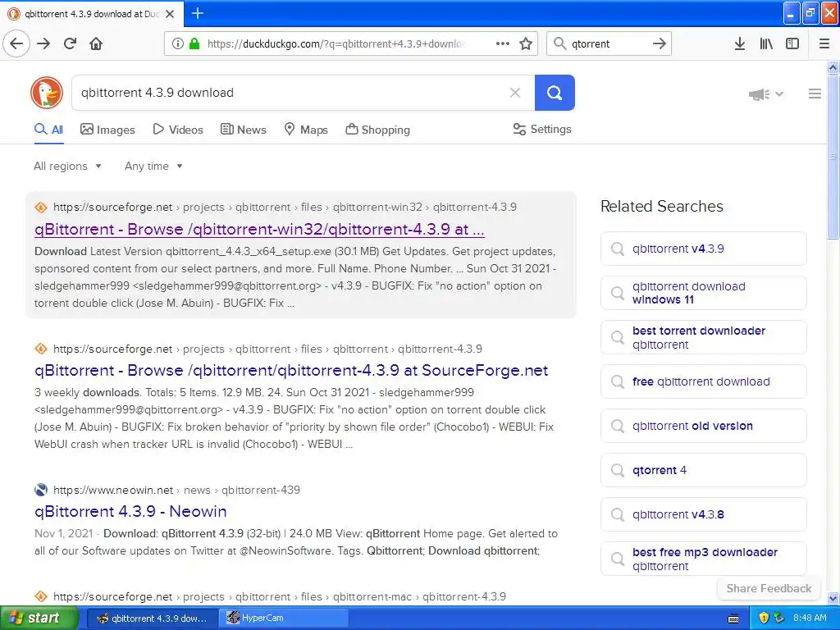Open the qBittorrent 4.3.9 - Neowin result
The height and width of the screenshot is (630, 840).
(x=130, y=511)
